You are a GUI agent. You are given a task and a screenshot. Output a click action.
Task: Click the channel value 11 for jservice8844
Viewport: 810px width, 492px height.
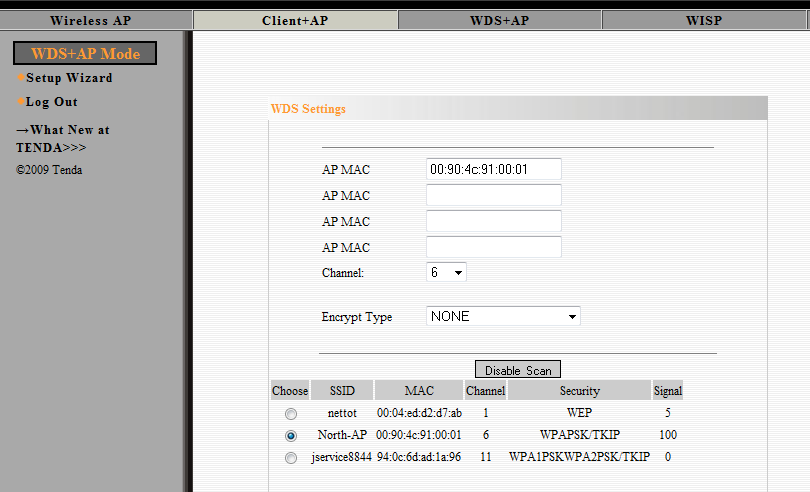click(486, 457)
